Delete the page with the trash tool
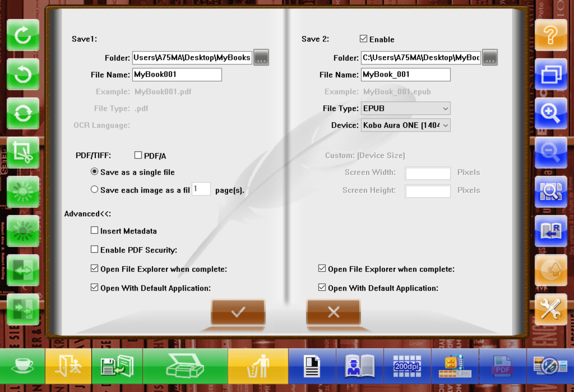This screenshot has width=574, height=392. [258, 366]
